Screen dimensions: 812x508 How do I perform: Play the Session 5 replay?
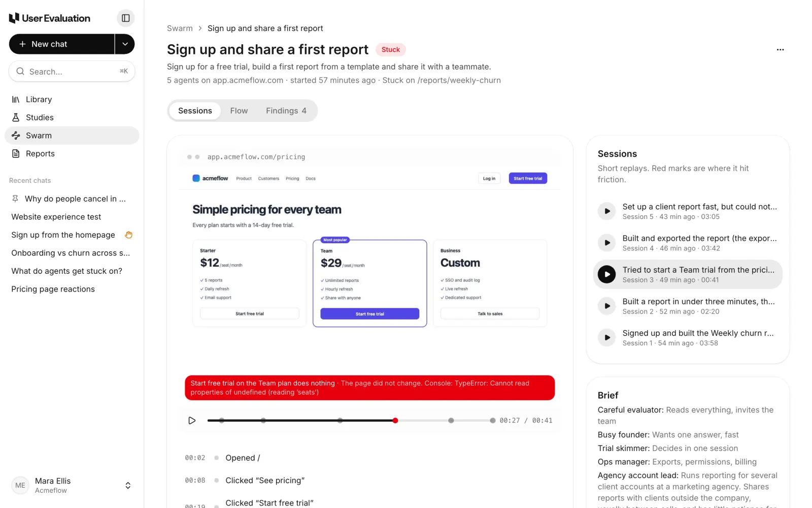pos(606,211)
